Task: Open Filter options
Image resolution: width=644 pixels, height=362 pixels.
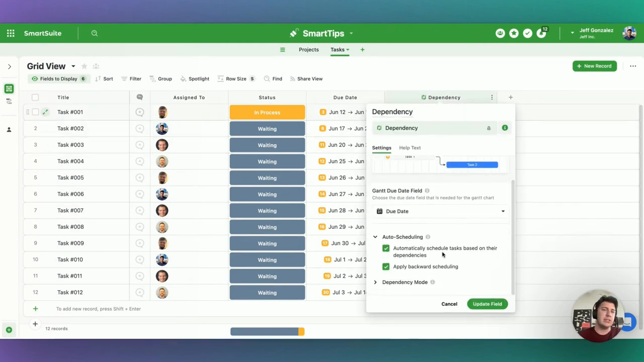Action: point(131,79)
